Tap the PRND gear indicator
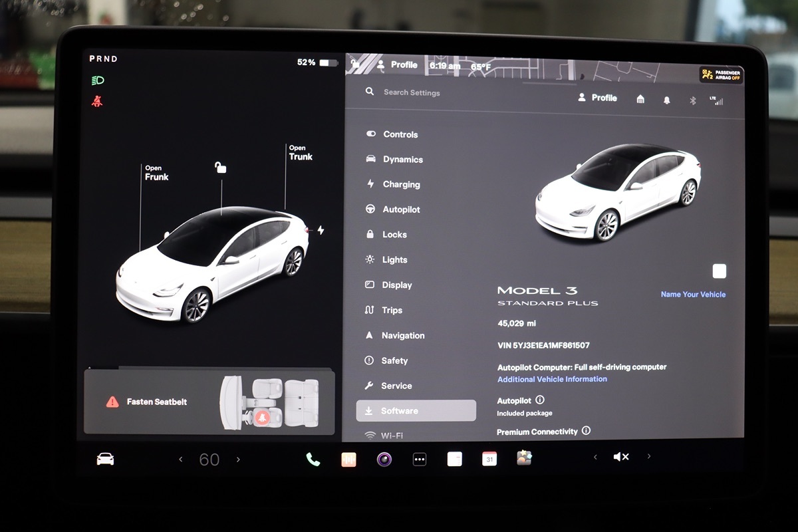This screenshot has width=798, height=532. point(103,59)
